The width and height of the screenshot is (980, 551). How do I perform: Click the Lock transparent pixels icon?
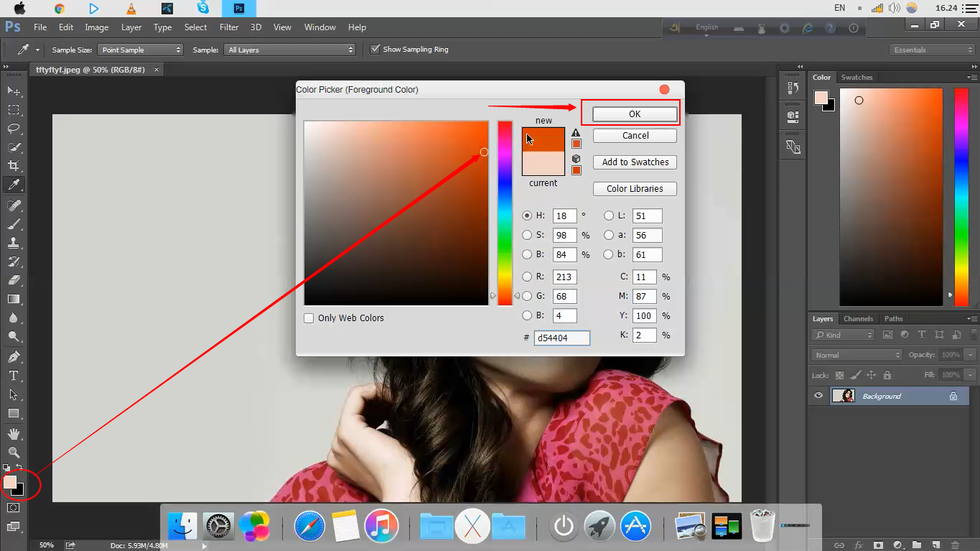click(839, 375)
